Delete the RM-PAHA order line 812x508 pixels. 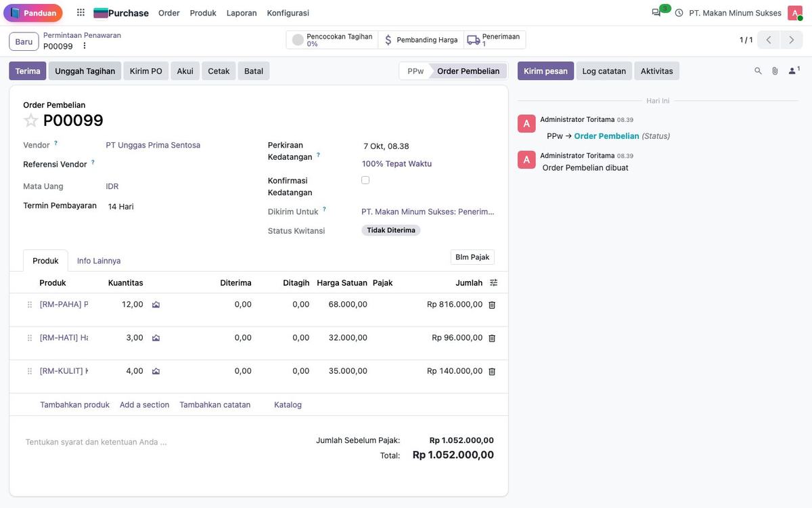[x=492, y=305]
